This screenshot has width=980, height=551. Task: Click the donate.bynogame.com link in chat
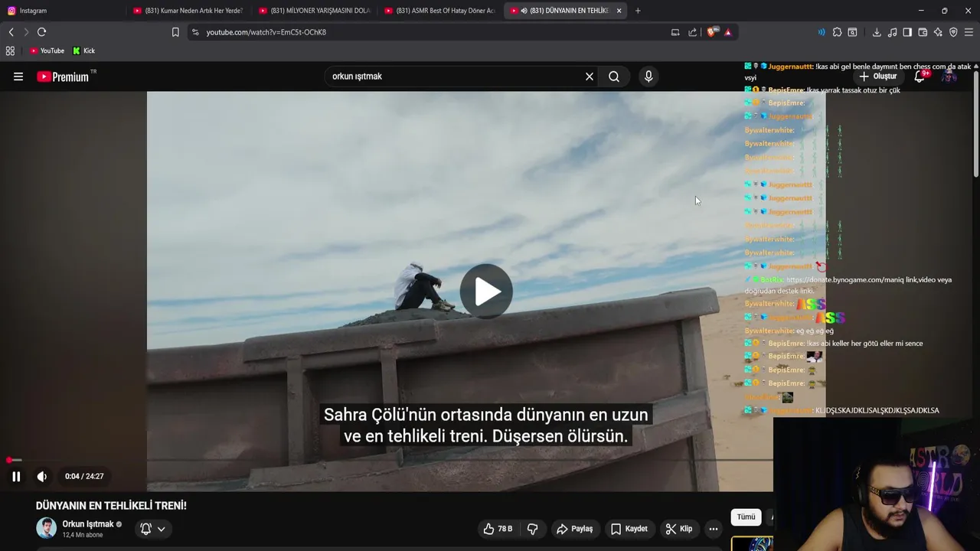pos(834,280)
